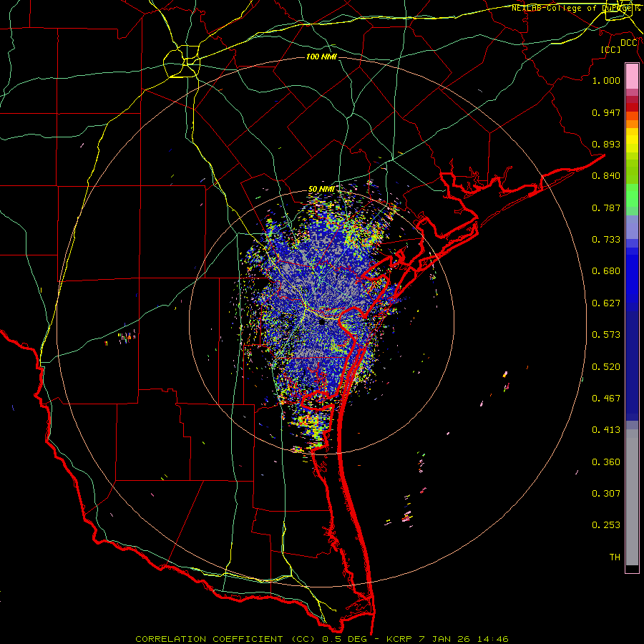The height and width of the screenshot is (644, 644).
Task: Select the dark blue segment of color bar
Action: coord(632,366)
